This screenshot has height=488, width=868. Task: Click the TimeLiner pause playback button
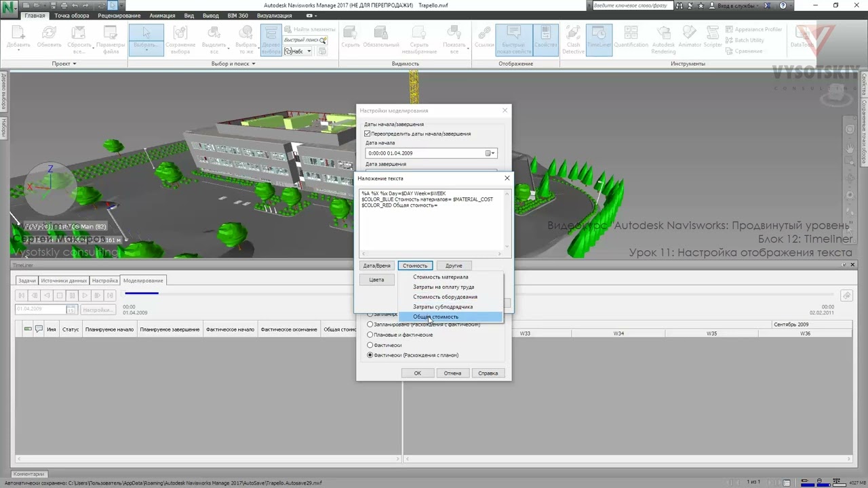pyautogui.click(x=73, y=296)
